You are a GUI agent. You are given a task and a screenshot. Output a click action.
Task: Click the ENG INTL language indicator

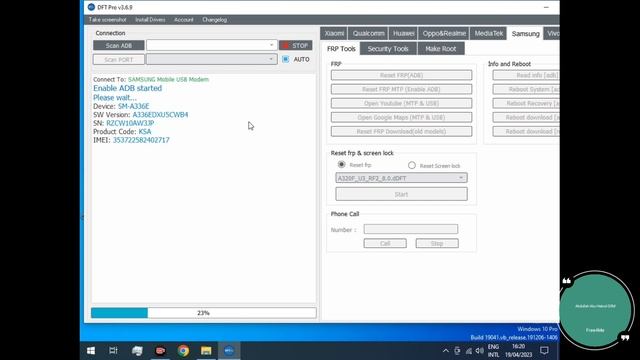coord(493,351)
